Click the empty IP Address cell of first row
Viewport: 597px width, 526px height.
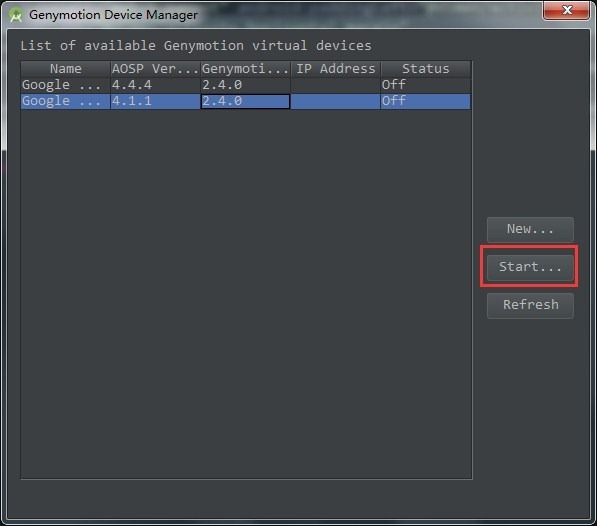pyautogui.click(x=335, y=85)
